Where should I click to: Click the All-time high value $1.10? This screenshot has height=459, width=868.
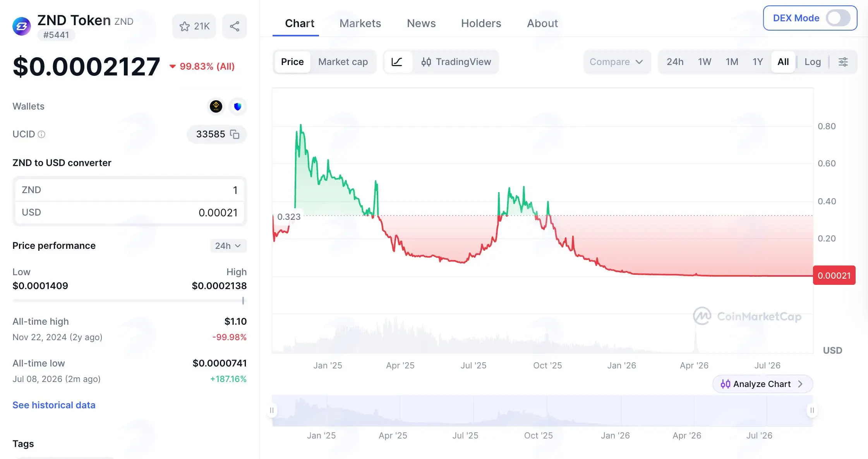(x=235, y=322)
